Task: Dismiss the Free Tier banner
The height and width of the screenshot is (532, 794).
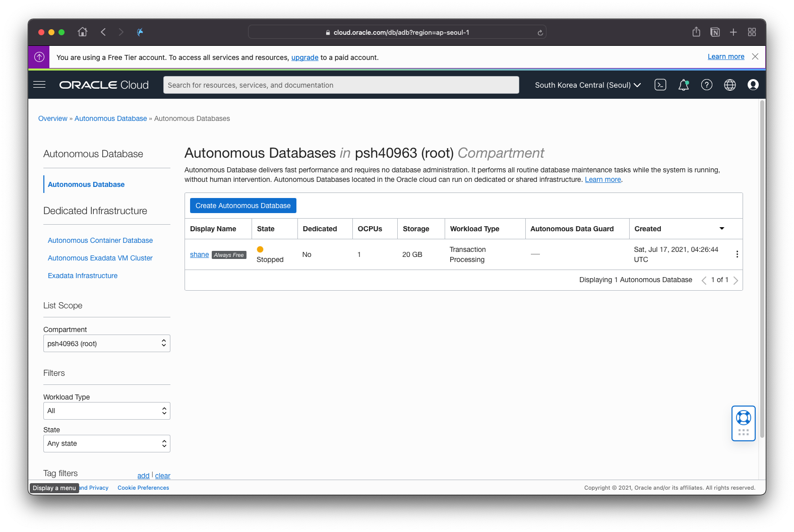Action: click(755, 56)
